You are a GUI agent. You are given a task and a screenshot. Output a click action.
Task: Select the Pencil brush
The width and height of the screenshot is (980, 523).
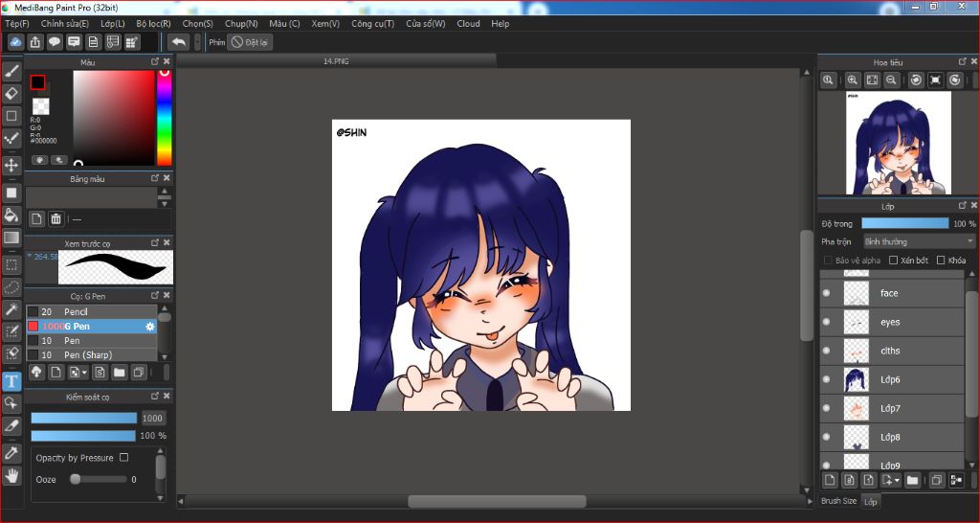tap(91, 311)
